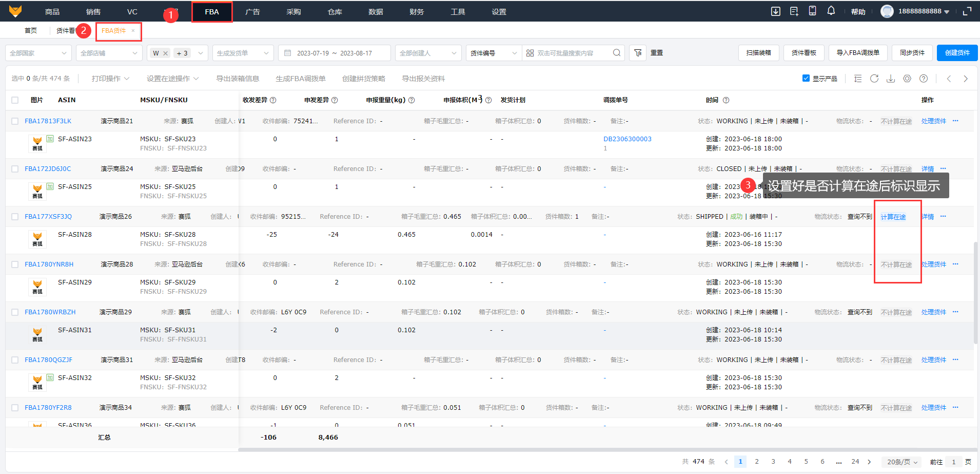The height and width of the screenshot is (474, 980).
Task: Check the select-all checkbox in table header
Action: [x=15, y=100]
